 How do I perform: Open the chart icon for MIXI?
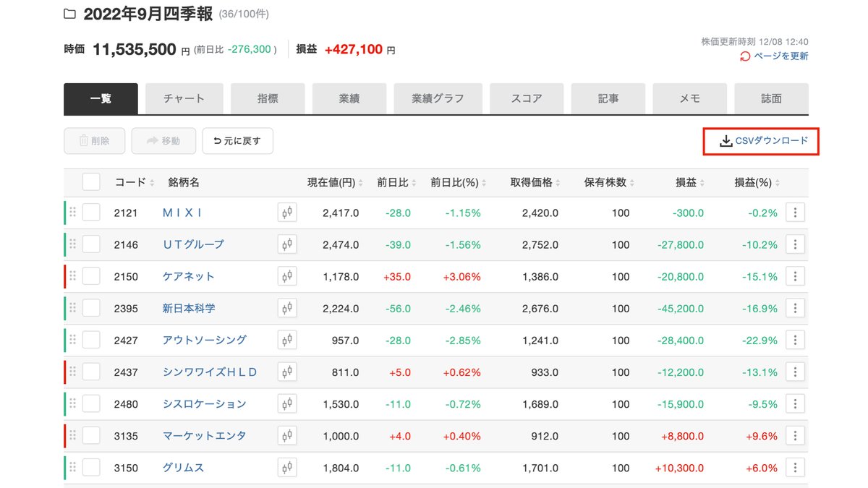pos(287,213)
